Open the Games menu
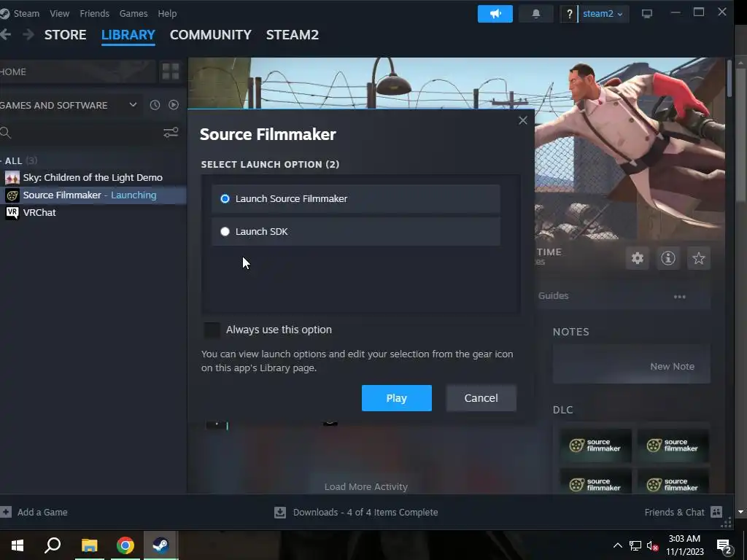The image size is (747, 560). click(x=133, y=13)
